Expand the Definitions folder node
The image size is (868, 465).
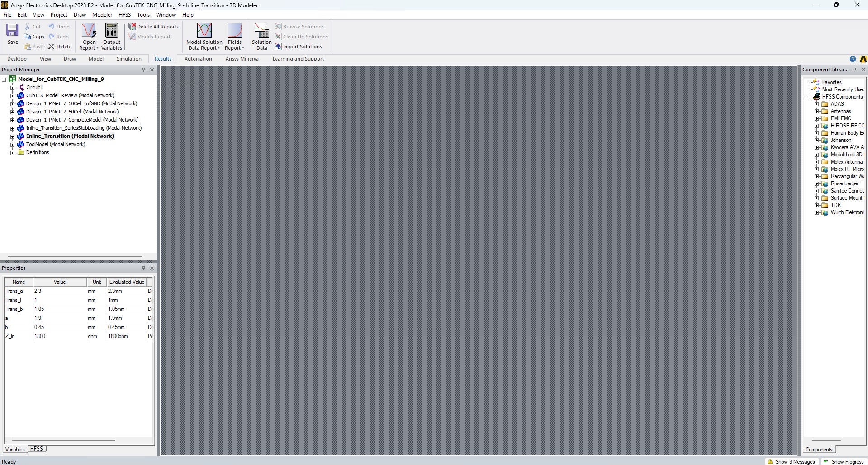click(x=13, y=153)
